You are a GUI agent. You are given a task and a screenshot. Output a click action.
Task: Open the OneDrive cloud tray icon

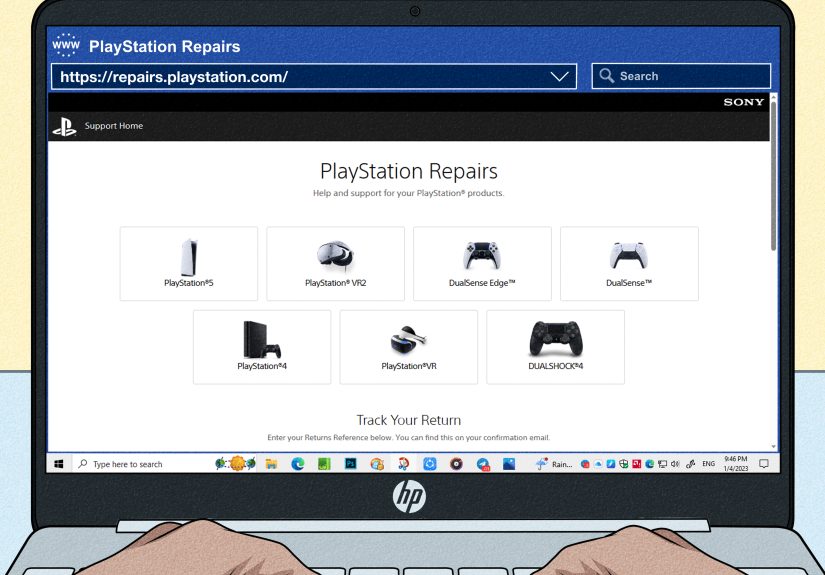(598, 464)
